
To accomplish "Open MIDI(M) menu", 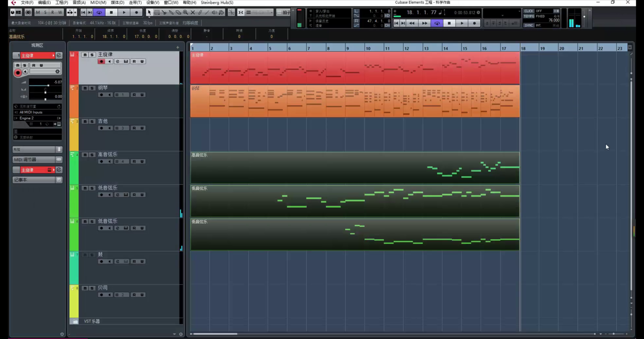I will tap(98, 3).
